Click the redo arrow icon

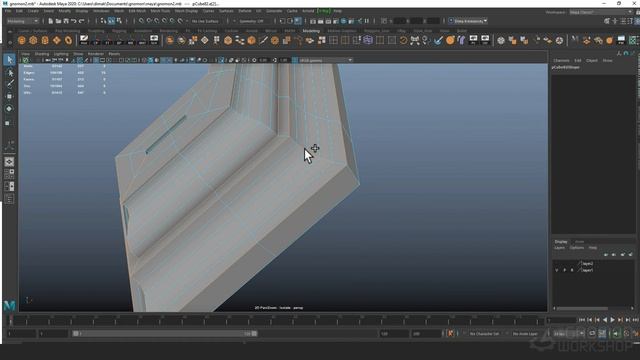pyautogui.click(x=82, y=21)
